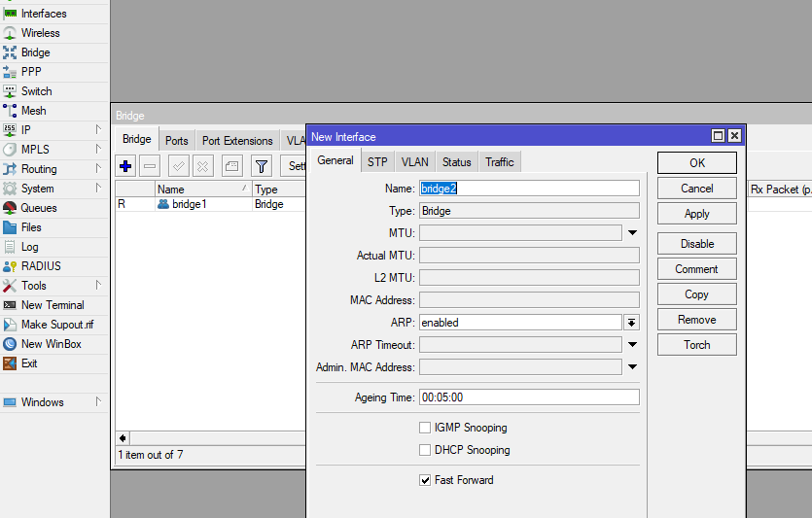Expand the Tools submenu arrow

pyautogui.click(x=98, y=285)
